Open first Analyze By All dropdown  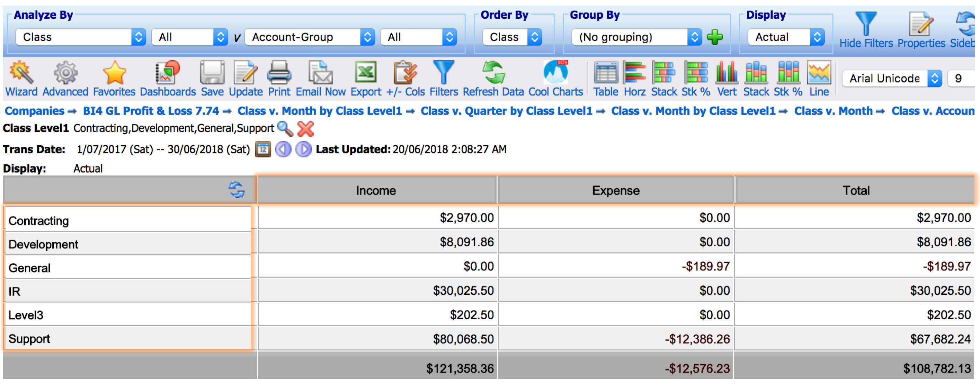(x=189, y=37)
